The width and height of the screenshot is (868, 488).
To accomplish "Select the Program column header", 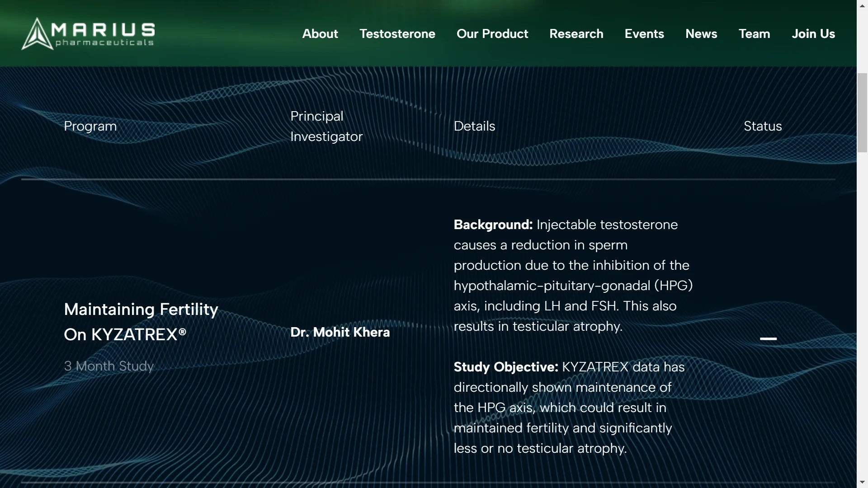I will tap(90, 126).
